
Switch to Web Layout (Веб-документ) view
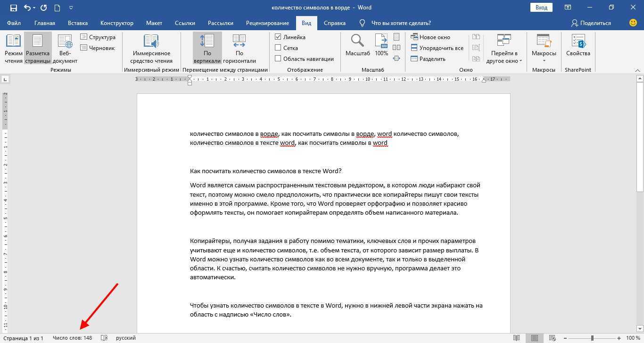(65, 49)
